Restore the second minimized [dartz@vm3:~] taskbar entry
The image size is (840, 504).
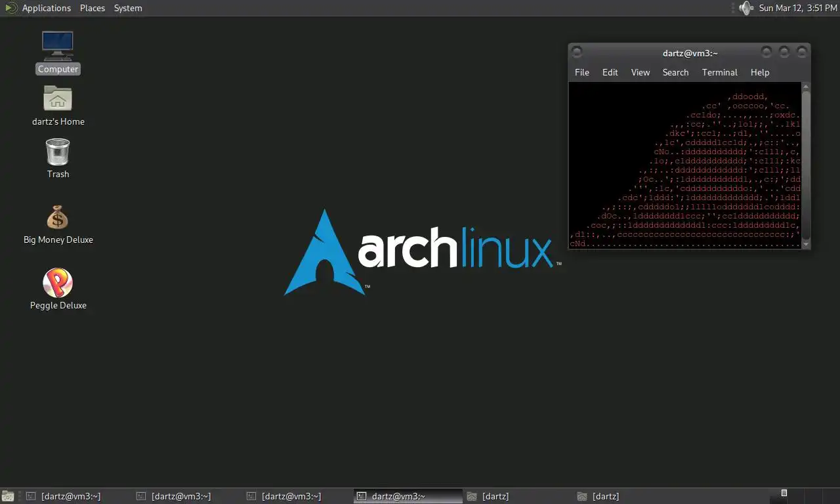click(187, 496)
